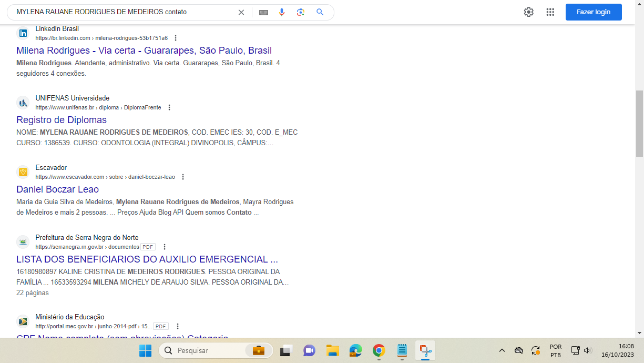
Task: Click LinkedIn Brasil site name
Action: [x=57, y=29]
